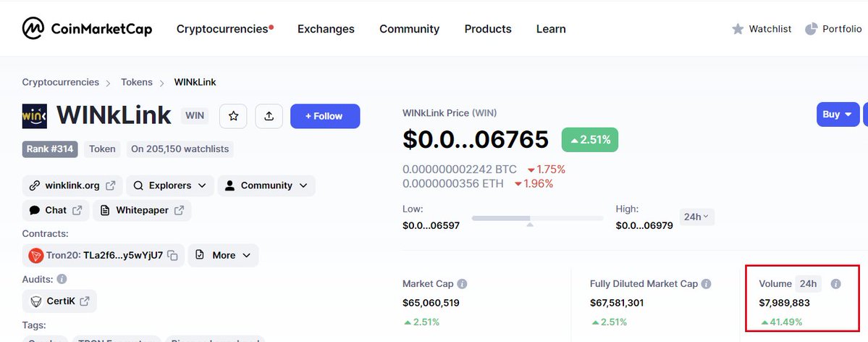Image resolution: width=868 pixels, height=342 pixels.
Task: Open the Portfolio page
Action: [x=834, y=29]
